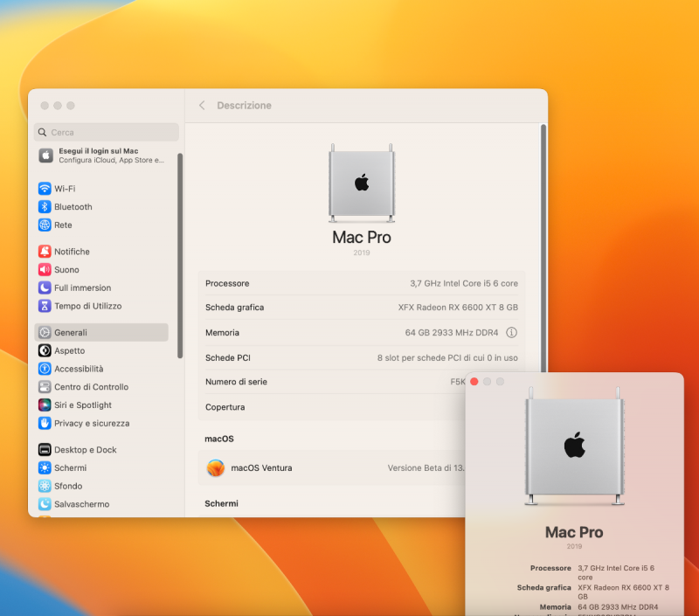Close the small About Mac Pro window

[x=474, y=382]
